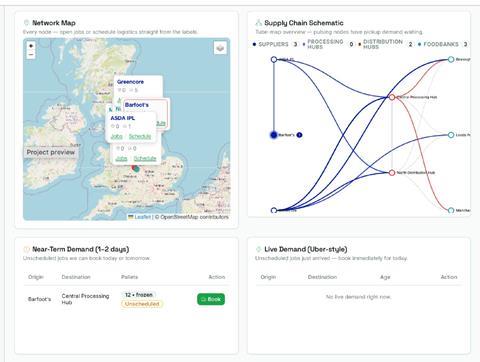
Task: Open OpenStreetMap contributors link
Action: pos(194,217)
